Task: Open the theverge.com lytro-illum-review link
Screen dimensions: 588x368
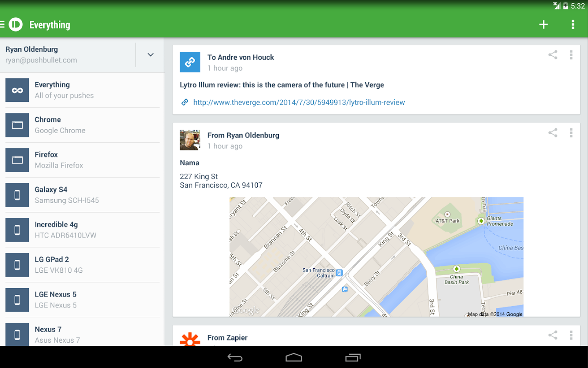Action: [299, 102]
